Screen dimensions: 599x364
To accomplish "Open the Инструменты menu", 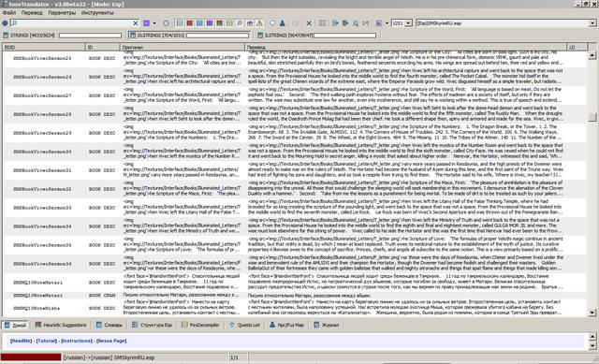I will point(97,12).
